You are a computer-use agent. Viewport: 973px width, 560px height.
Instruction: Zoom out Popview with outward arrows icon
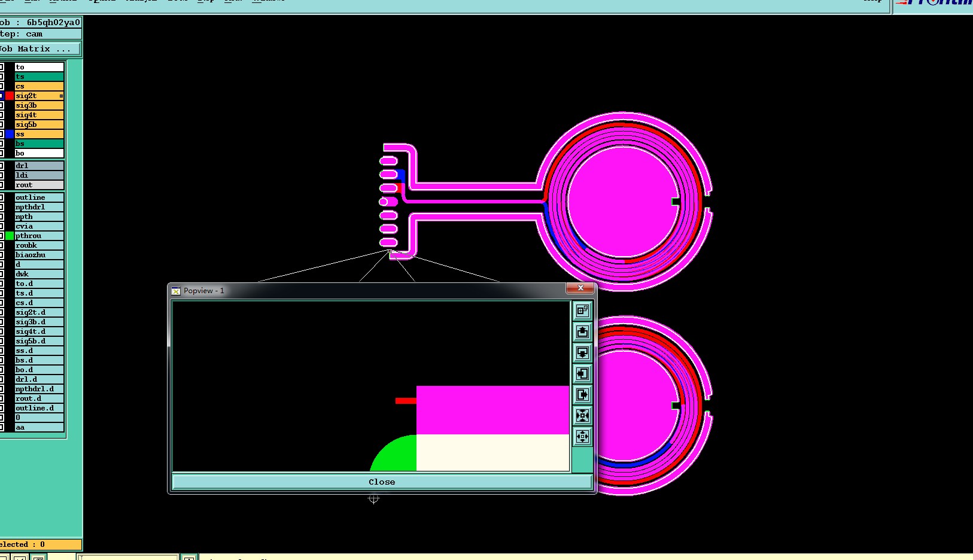(x=582, y=436)
